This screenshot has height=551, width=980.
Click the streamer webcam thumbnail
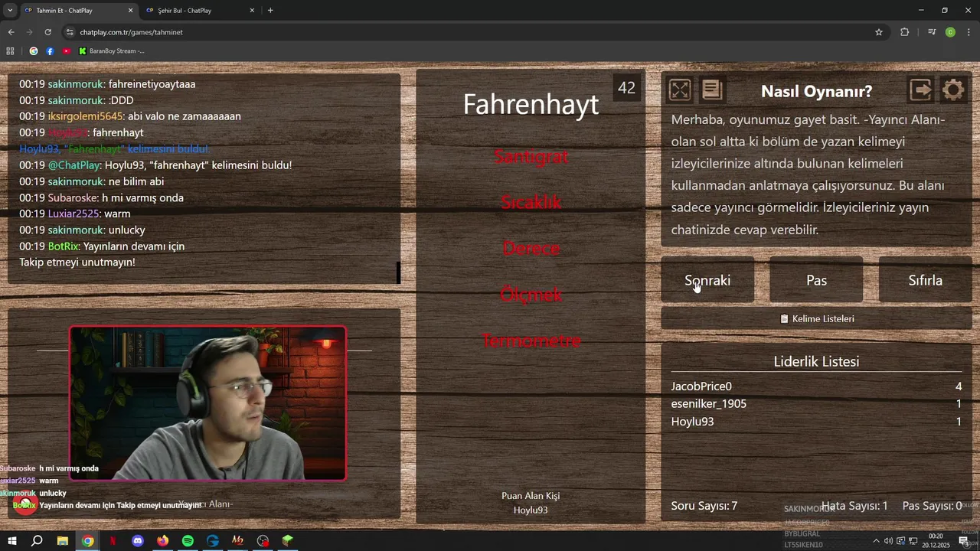207,403
